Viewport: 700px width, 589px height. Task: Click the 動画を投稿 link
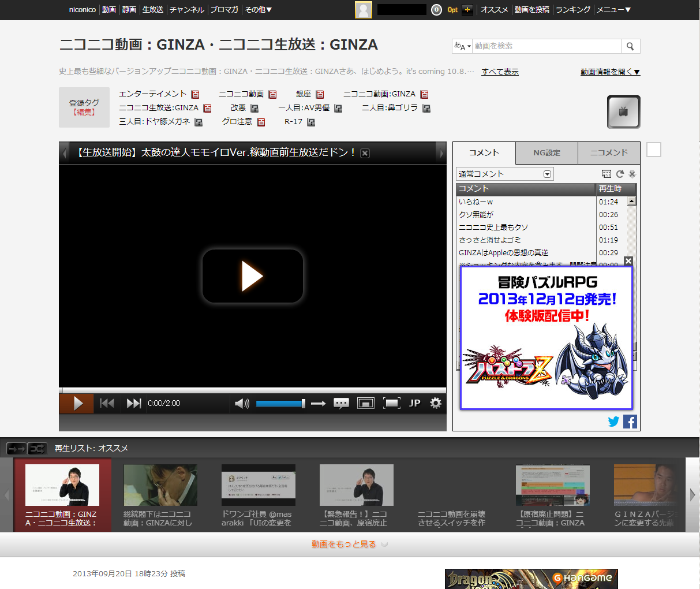click(532, 10)
